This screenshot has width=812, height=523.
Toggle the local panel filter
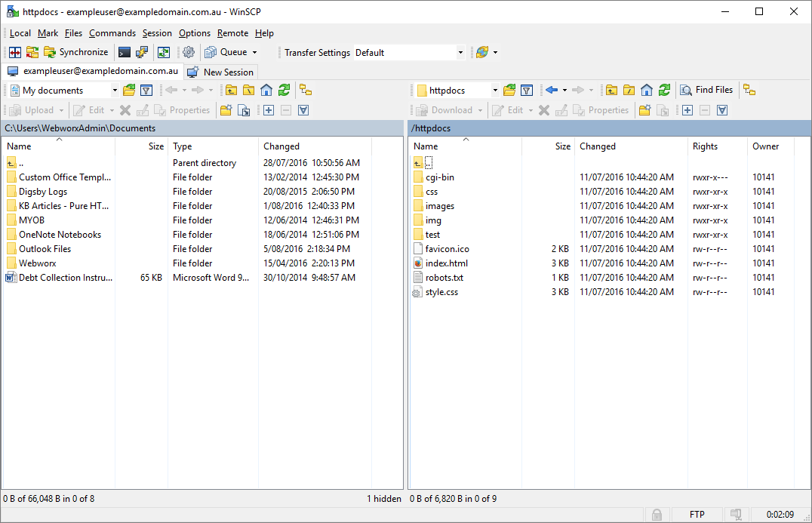point(146,89)
